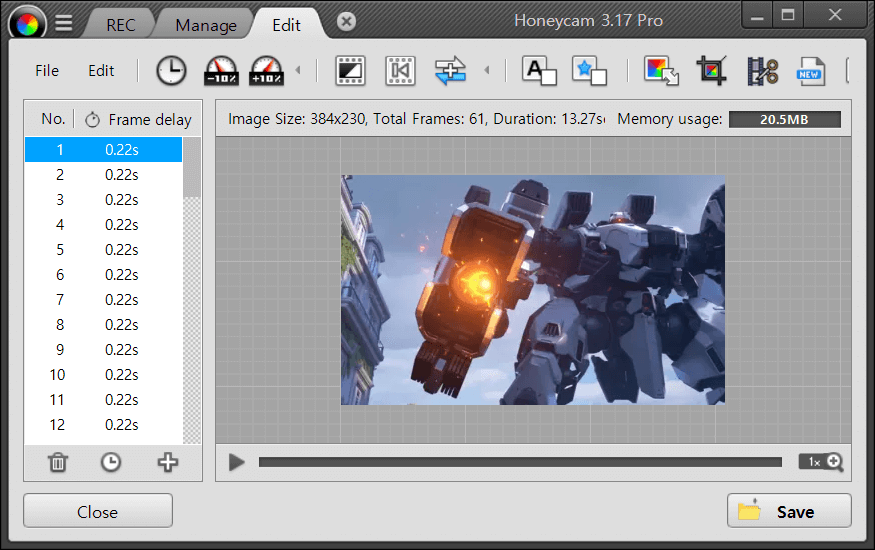Delete selected frame with trash icon
The width and height of the screenshot is (875, 550).
click(59, 462)
